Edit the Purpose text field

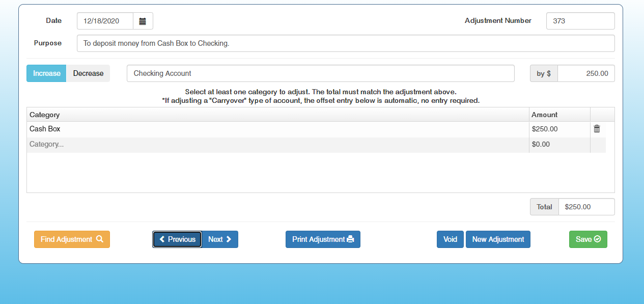coord(346,43)
